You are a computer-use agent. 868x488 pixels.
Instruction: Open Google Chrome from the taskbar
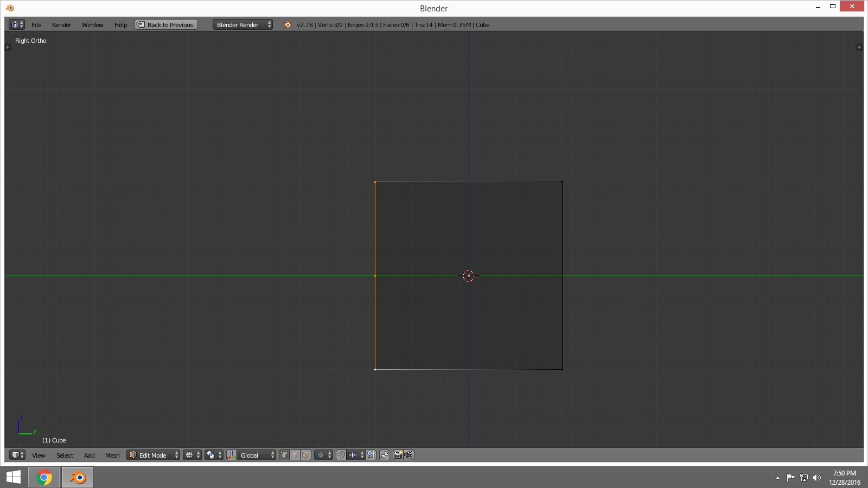click(x=44, y=477)
